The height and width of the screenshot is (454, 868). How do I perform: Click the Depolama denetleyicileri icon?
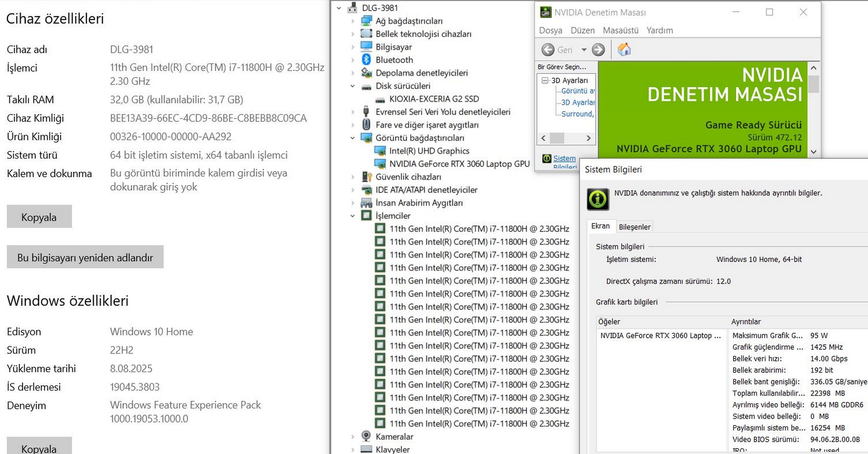366,73
